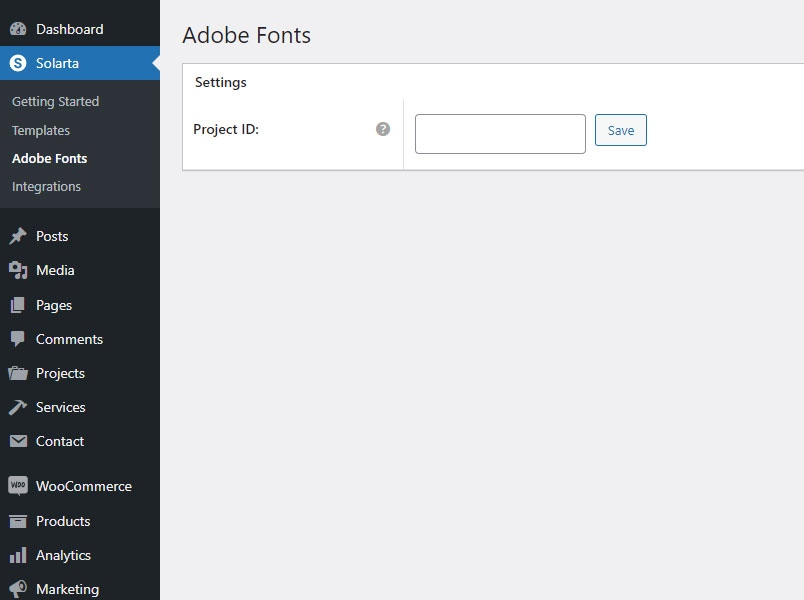Click the Products archive box icon
Viewport: 804px width, 600px height.
point(18,522)
